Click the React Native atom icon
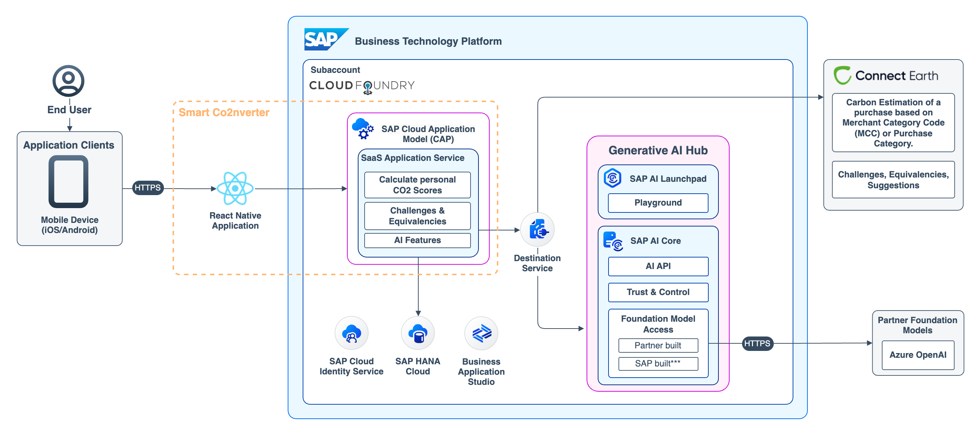This screenshot has width=980, height=440. 235,188
